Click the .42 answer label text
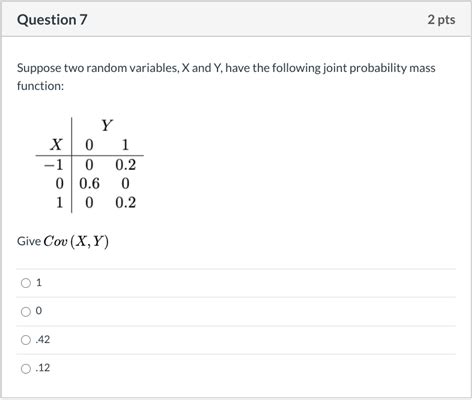The image size is (474, 400). pos(43,340)
